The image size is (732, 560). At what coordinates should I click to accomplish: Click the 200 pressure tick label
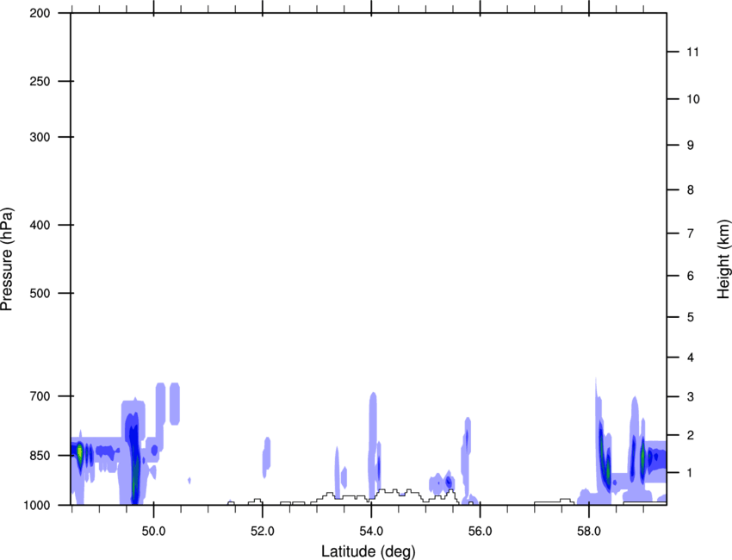click(40, 13)
